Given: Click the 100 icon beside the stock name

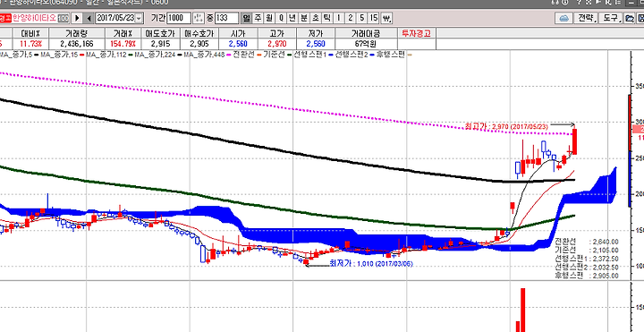Looking at the screenshot, I should pyautogui.click(x=64, y=19).
